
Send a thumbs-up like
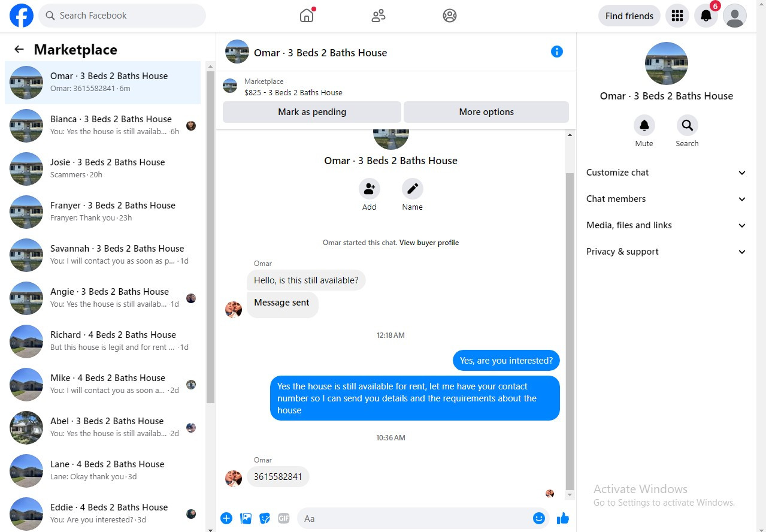(563, 518)
